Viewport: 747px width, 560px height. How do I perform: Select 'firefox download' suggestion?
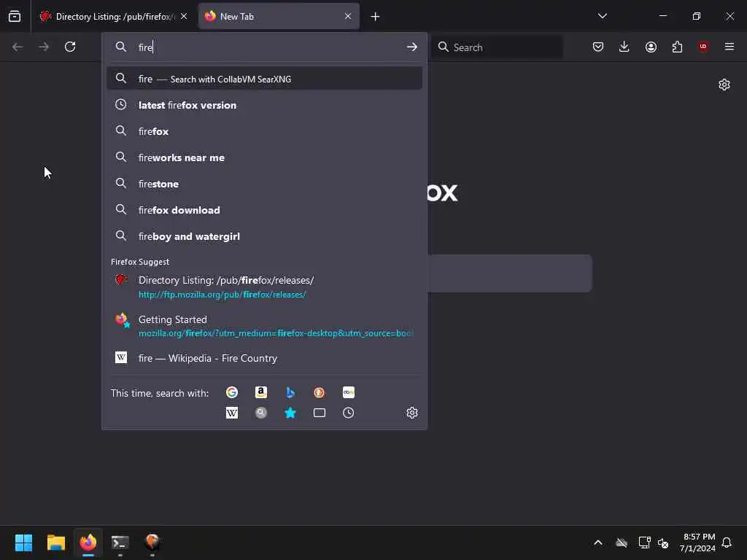264,209
